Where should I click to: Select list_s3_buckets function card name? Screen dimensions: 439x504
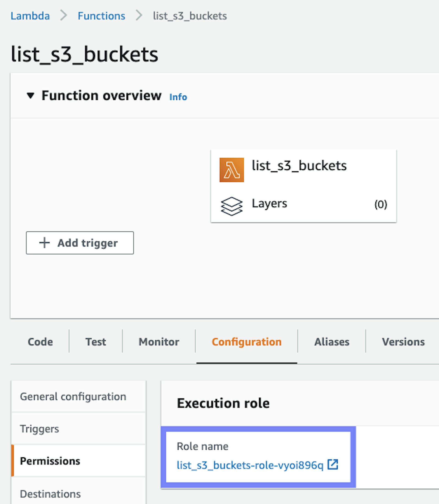pyautogui.click(x=299, y=166)
